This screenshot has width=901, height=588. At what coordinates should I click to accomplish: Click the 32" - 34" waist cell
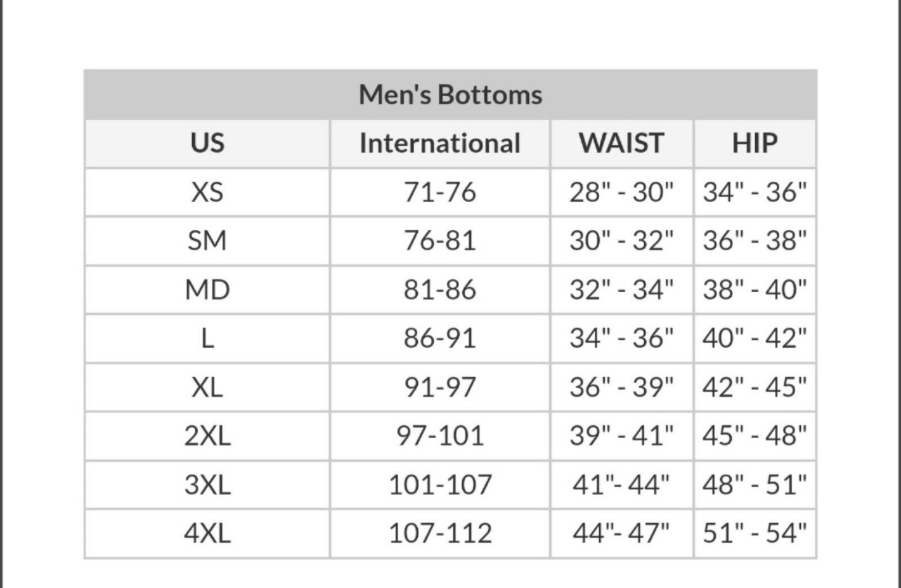(x=622, y=289)
